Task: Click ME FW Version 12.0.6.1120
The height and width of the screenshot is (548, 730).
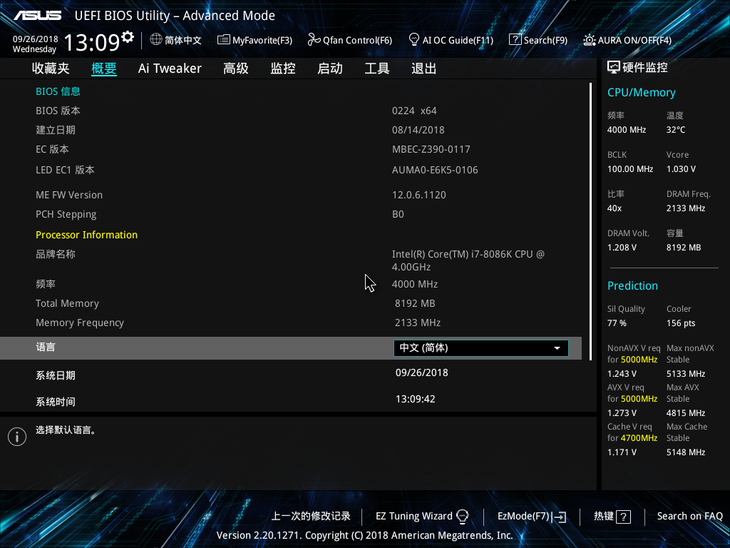Action: tap(419, 195)
